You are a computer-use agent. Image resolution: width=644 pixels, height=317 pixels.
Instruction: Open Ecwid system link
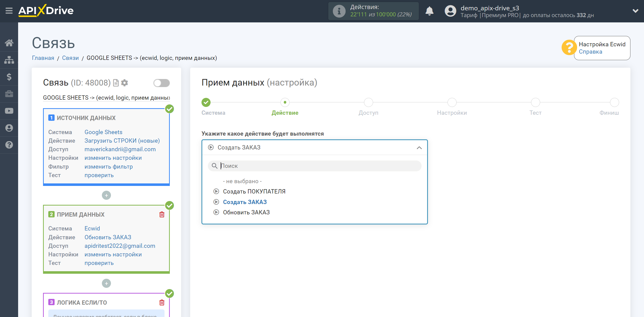point(92,229)
